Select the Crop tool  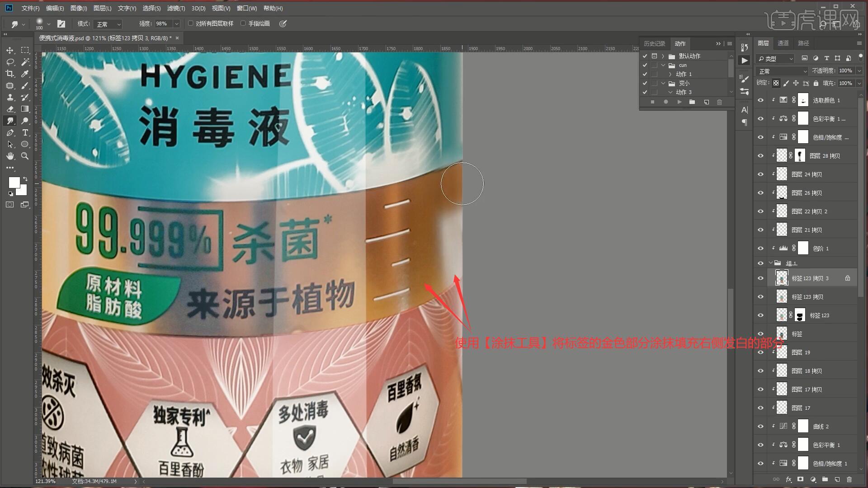pos(10,74)
